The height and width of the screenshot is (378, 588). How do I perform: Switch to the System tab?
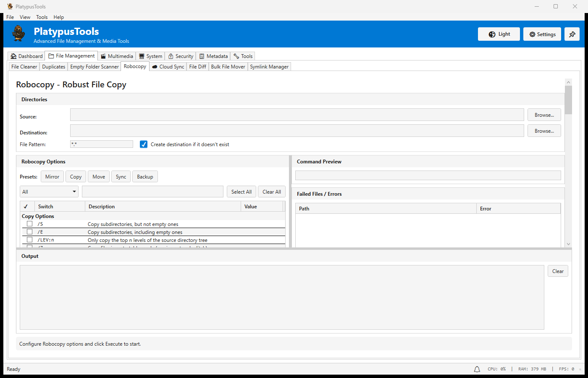click(150, 56)
